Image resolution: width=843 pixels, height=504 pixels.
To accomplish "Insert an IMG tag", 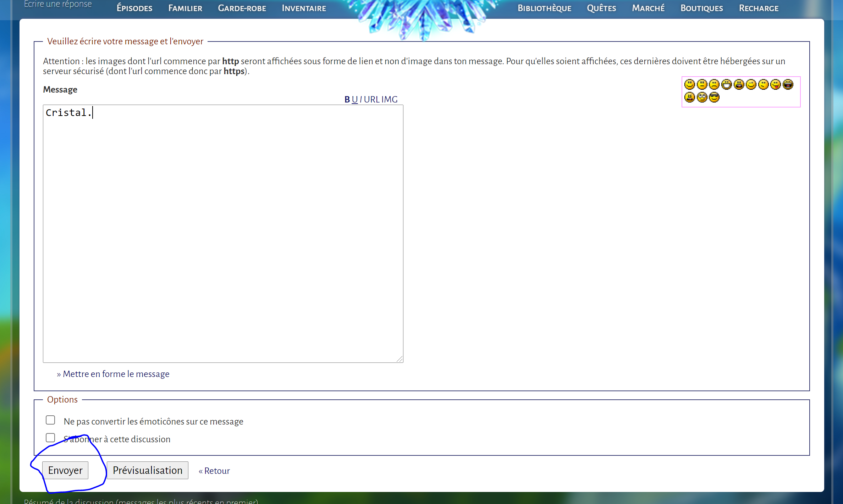I will tap(389, 100).
